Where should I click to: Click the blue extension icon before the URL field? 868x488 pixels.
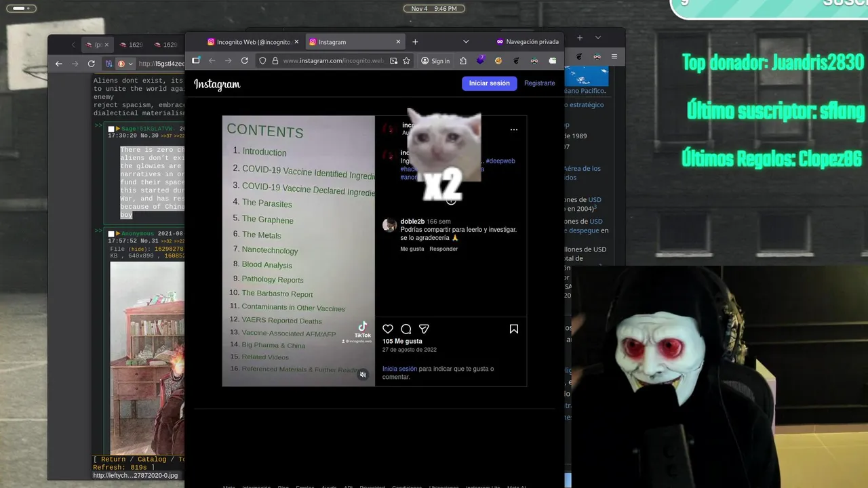pos(108,64)
